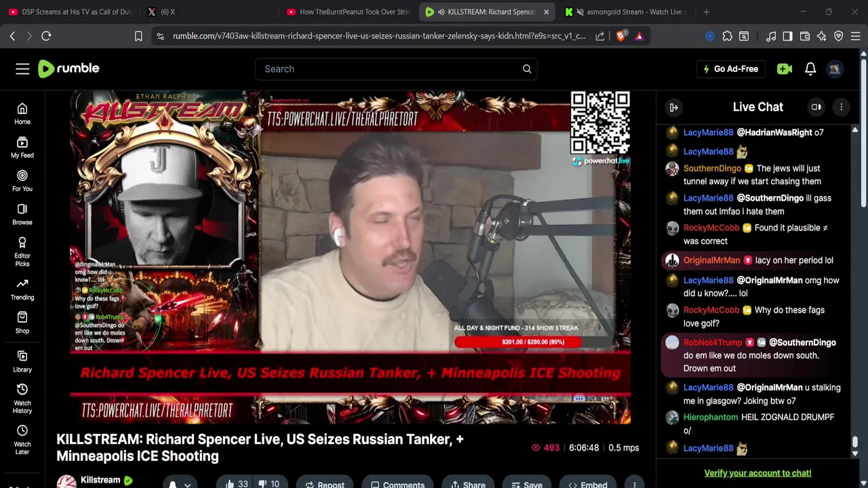The width and height of the screenshot is (868, 488).
Task: Click Verify your account to chat link
Action: pos(757,473)
